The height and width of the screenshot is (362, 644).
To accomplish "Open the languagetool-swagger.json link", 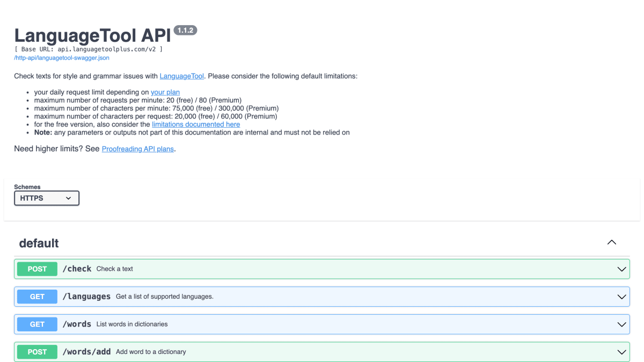I will tap(62, 57).
